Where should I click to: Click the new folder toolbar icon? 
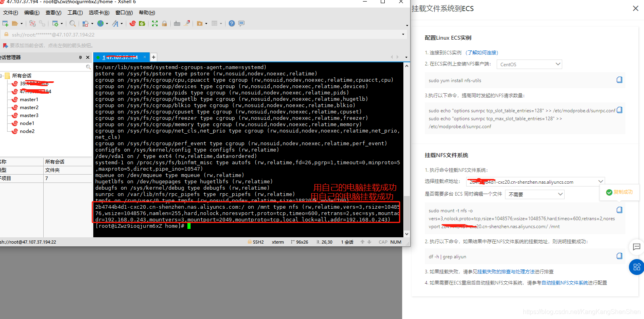[200, 23]
